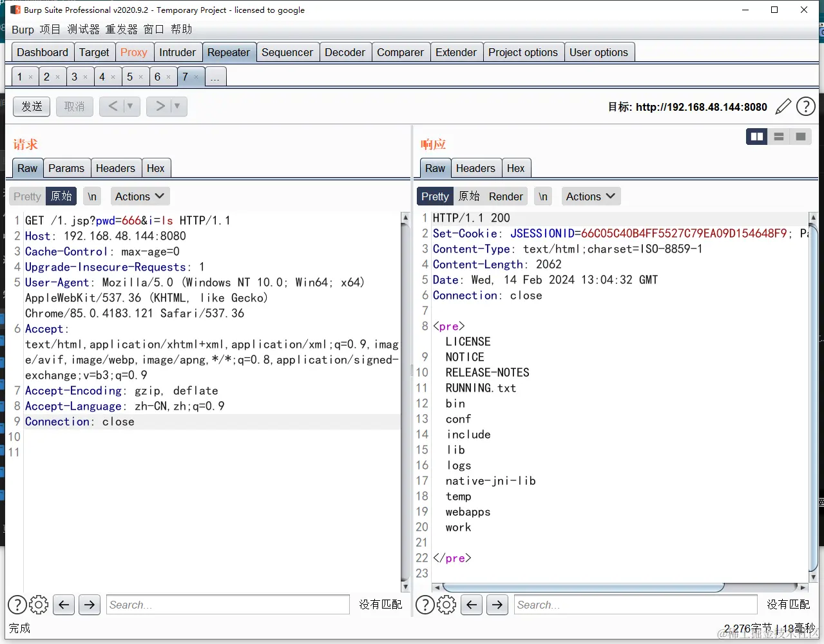824x644 pixels.
Task: Switch to Decoder tab
Action: click(345, 52)
